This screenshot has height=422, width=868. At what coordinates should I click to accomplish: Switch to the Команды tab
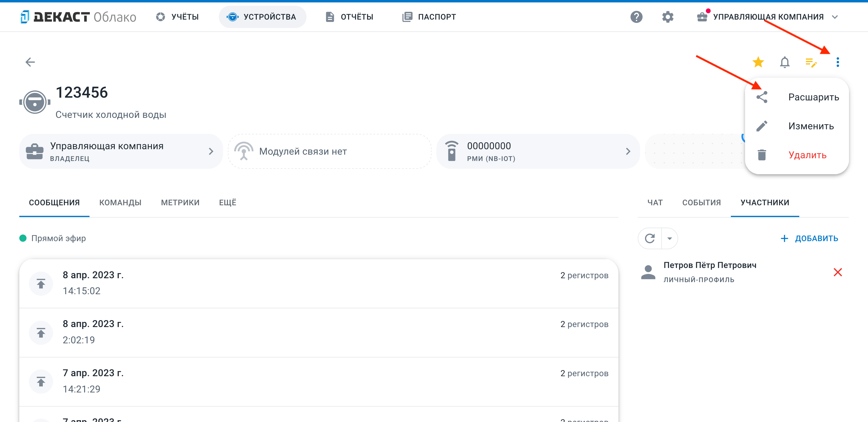tap(120, 203)
